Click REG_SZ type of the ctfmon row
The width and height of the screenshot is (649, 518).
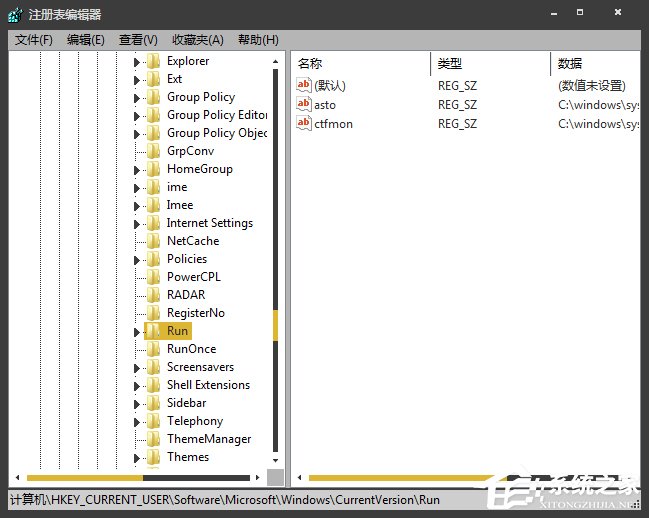tap(457, 124)
